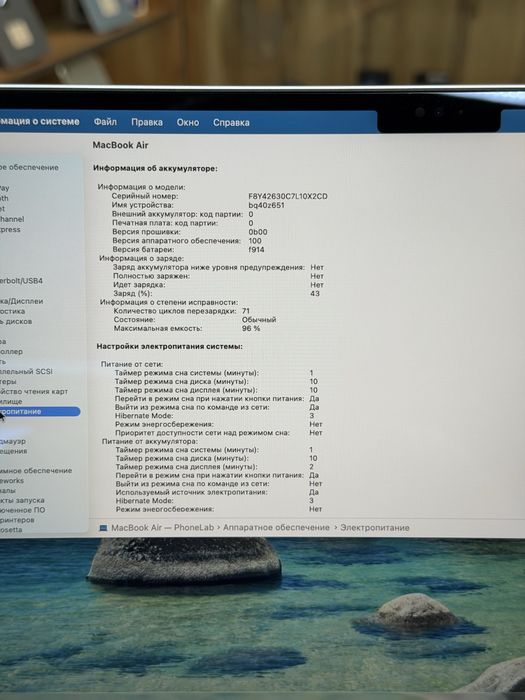The height and width of the screenshot is (700, 525).
Task: Select the Fibre Channel sidebar item
Action: 12,219
